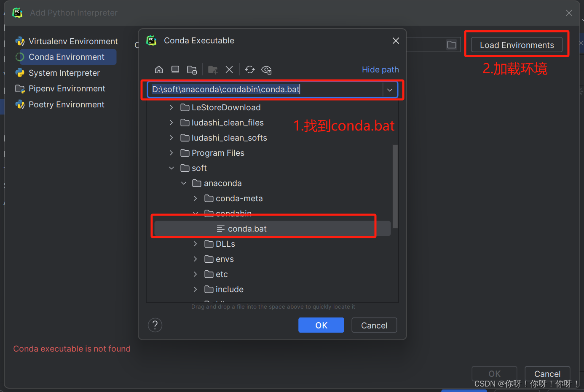Viewport: 584px width, 392px height.
Task: Expand etc folder chevron
Action: [x=195, y=274]
